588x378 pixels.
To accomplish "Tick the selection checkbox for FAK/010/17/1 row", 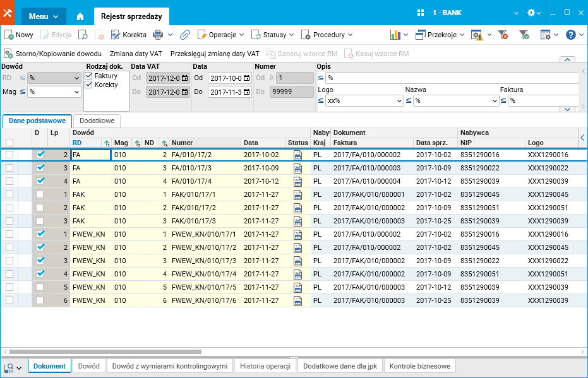I will [x=9, y=194].
